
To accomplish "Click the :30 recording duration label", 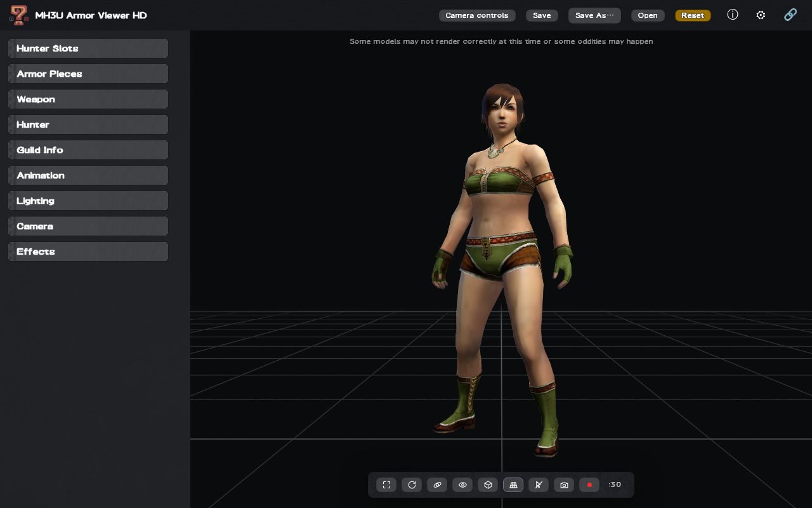I will pos(614,485).
